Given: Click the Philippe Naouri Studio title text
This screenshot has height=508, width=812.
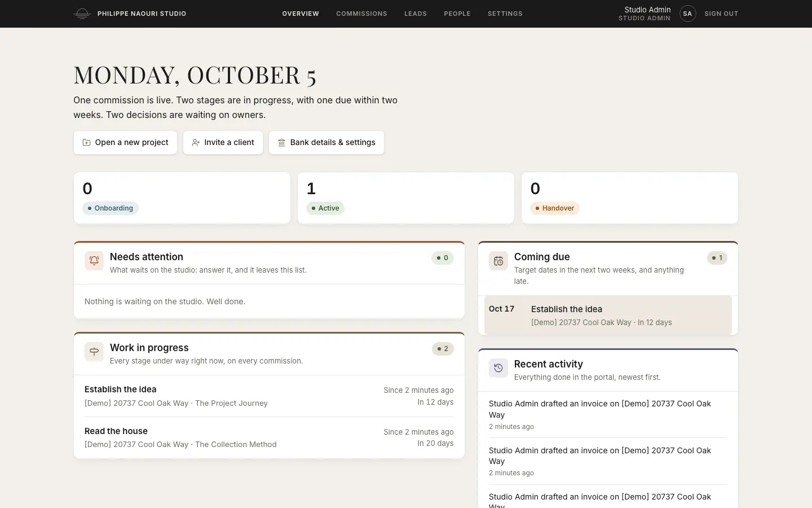Looking at the screenshot, I should pos(142,14).
